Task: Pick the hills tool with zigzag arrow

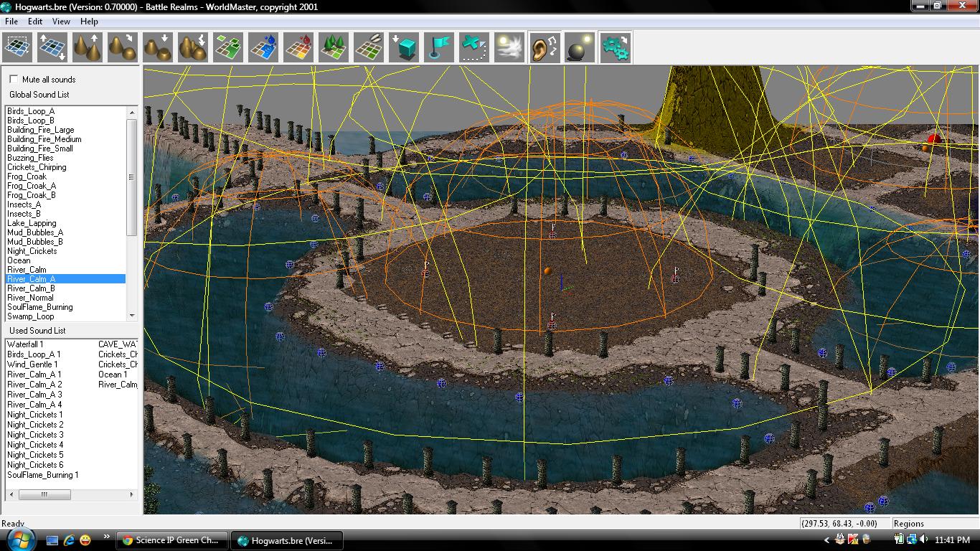Action: pos(193,47)
